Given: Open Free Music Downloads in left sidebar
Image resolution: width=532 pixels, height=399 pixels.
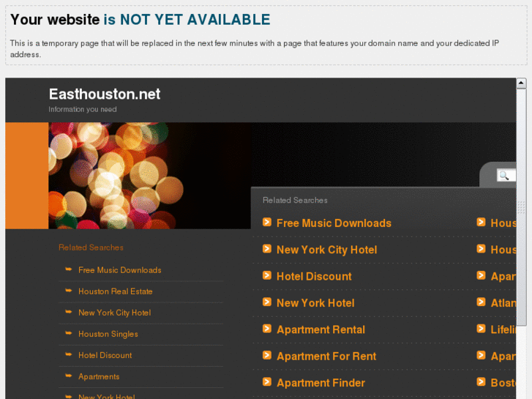Looking at the screenshot, I should [120, 270].
